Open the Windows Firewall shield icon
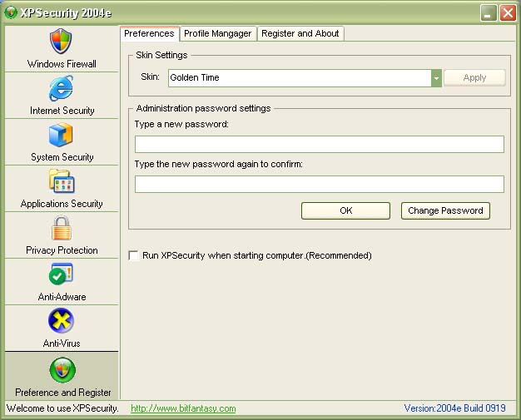Viewport: 521px width, 420px height. pos(61,42)
